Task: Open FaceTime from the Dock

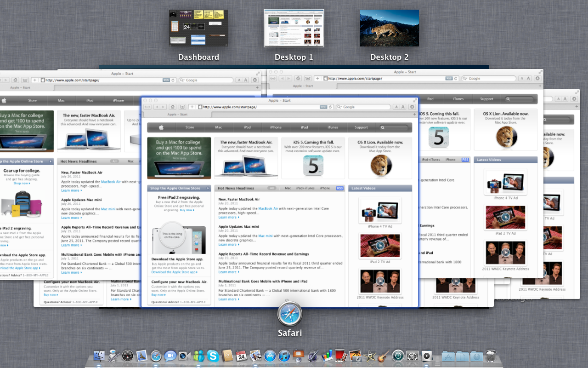Action: pos(184,356)
